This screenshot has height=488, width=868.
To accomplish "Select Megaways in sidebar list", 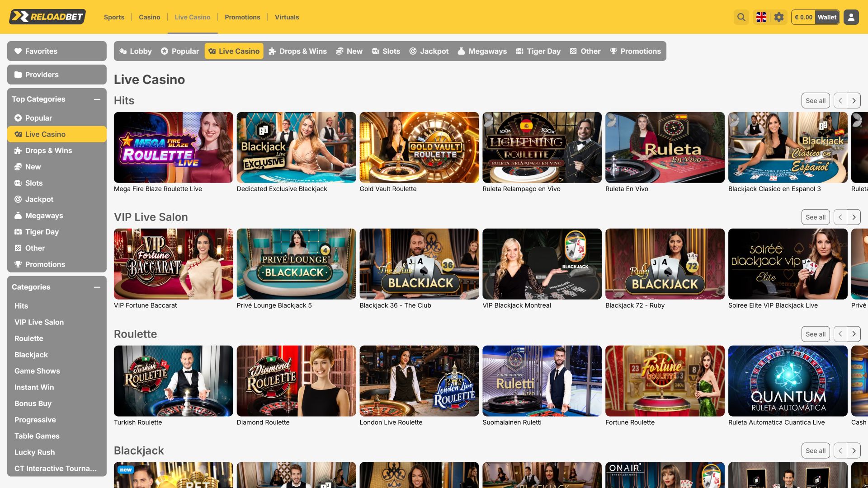I will coord(57,216).
